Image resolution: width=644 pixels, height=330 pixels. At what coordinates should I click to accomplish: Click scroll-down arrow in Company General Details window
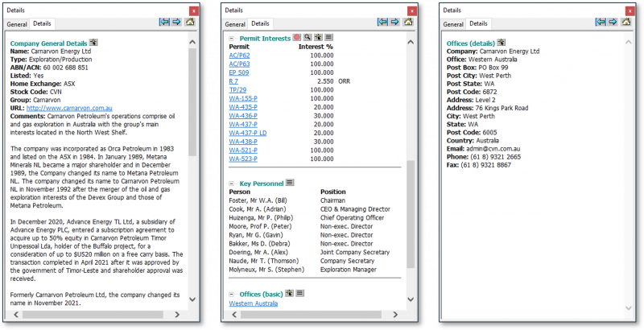(x=192, y=299)
